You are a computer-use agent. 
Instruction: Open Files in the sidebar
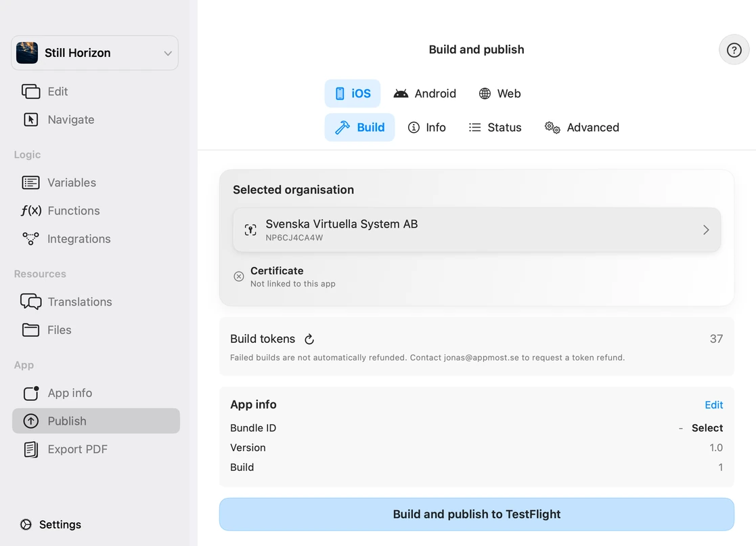96,330
